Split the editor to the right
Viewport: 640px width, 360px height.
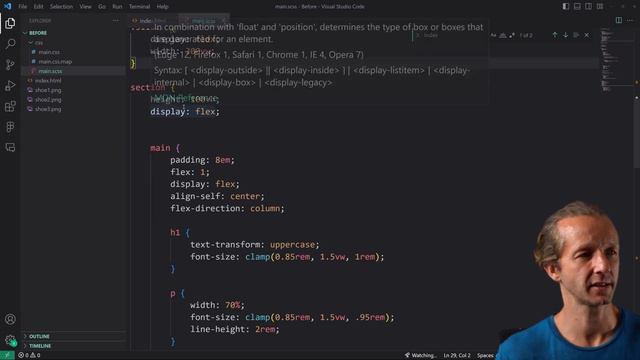click(619, 20)
